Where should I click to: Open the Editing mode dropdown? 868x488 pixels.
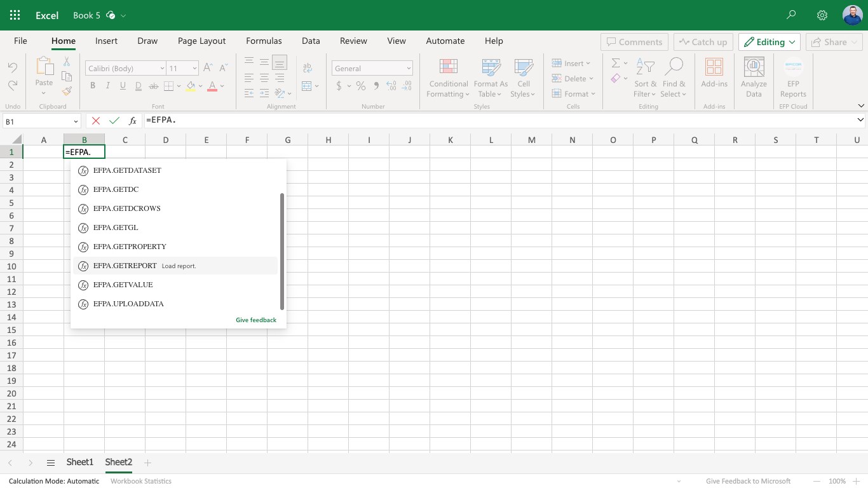point(769,42)
